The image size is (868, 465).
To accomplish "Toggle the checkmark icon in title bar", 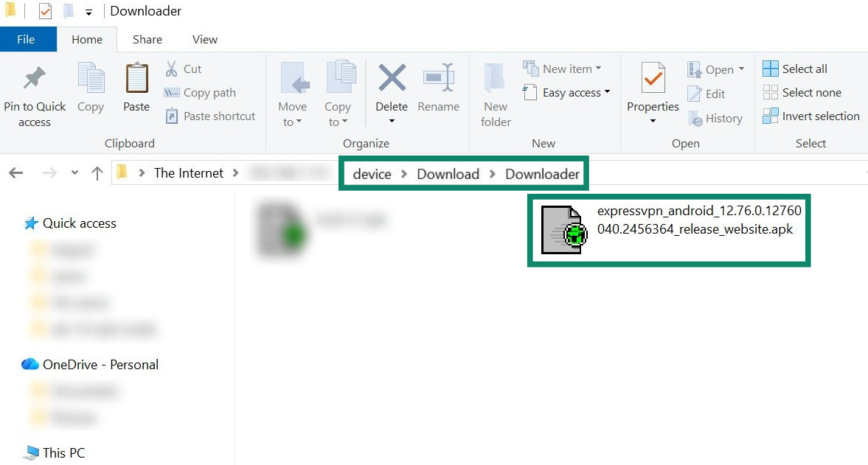I will [x=45, y=11].
